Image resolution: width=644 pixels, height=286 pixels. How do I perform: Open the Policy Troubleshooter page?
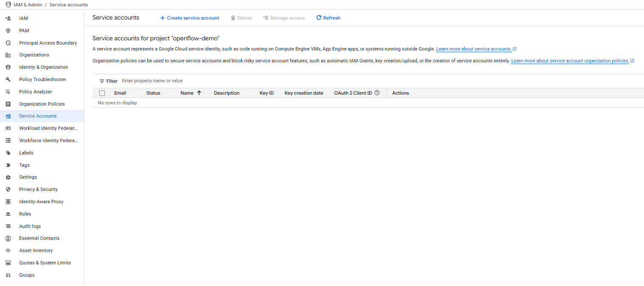pos(42,79)
